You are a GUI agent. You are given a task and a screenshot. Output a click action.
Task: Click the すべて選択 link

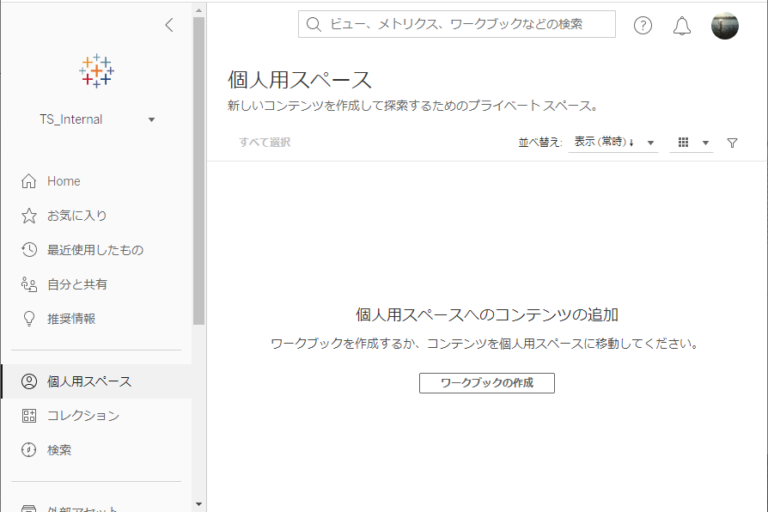point(264,143)
